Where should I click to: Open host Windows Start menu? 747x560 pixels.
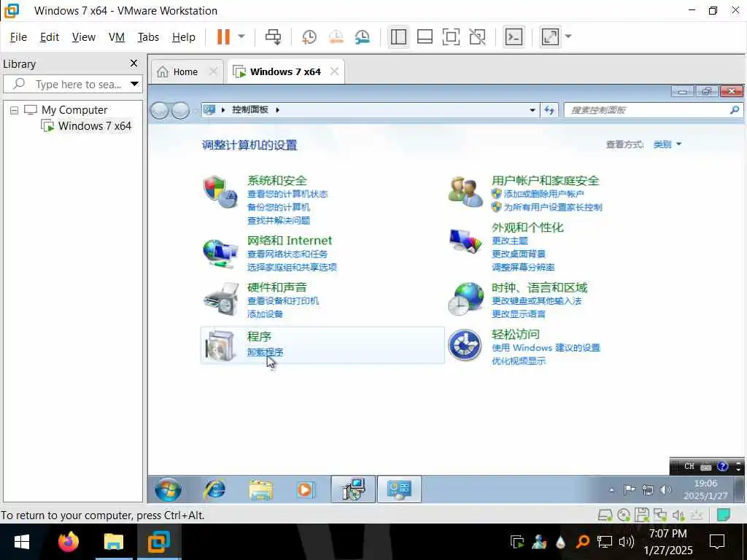pyautogui.click(x=22, y=542)
